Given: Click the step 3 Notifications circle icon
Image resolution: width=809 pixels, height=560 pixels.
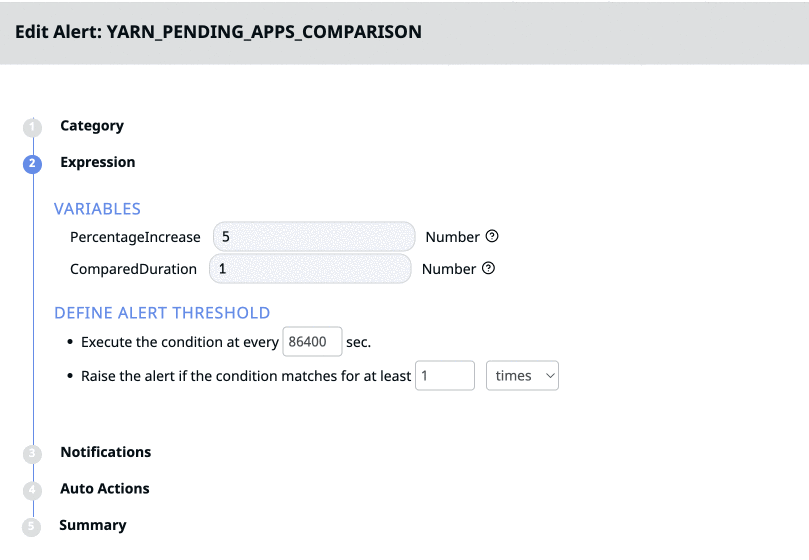Looking at the screenshot, I should tap(32, 453).
